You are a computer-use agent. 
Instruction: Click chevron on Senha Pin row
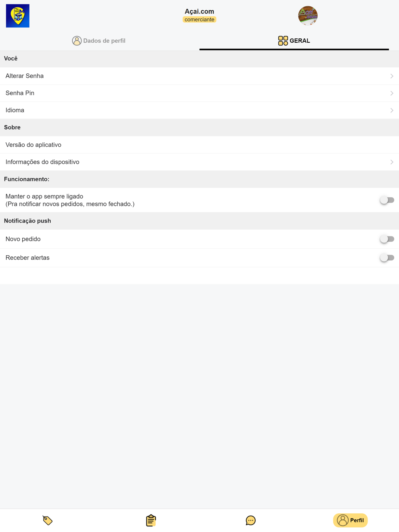392,93
